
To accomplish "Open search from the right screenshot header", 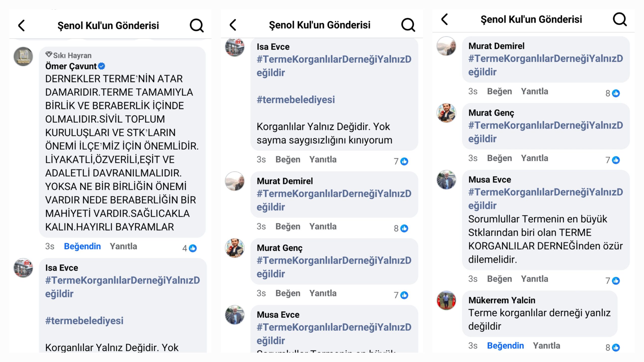I will [619, 19].
